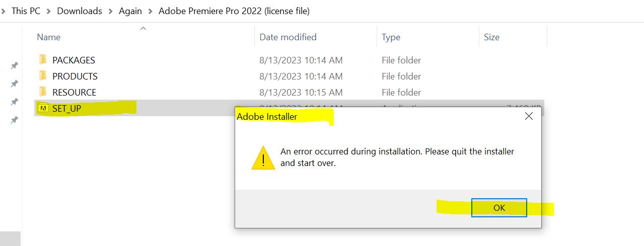Click the PACKAGES folder icon
Screen dimensions: 644x246
[x=43, y=60]
